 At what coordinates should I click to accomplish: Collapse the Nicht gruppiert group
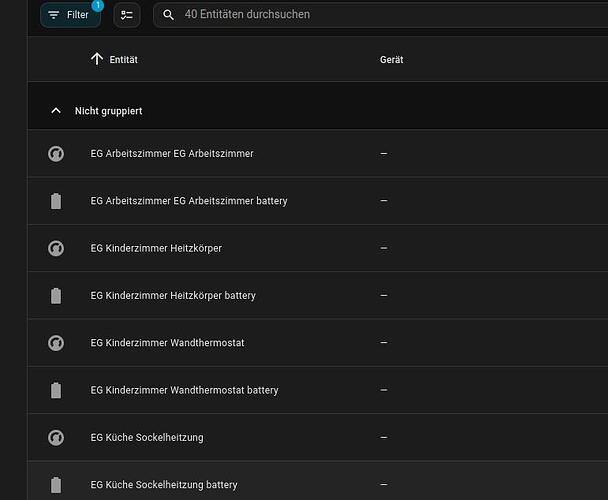click(56, 111)
